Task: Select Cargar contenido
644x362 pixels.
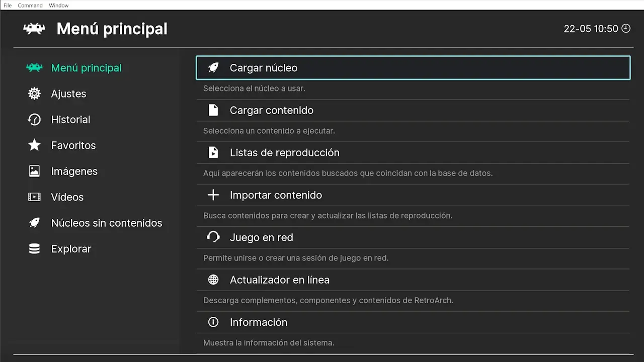Action: [271, 110]
